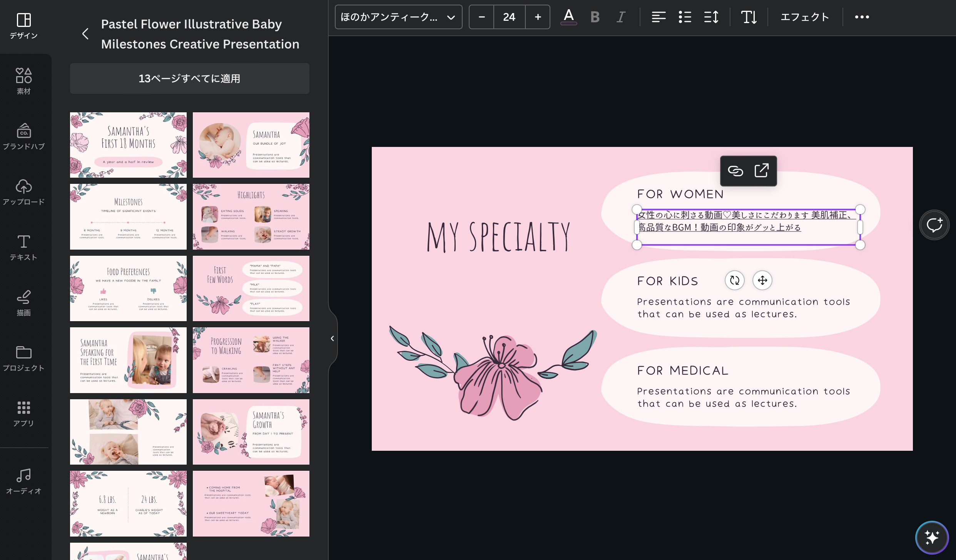This screenshot has width=956, height=560.
Task: Change text alignment
Action: coord(659,17)
